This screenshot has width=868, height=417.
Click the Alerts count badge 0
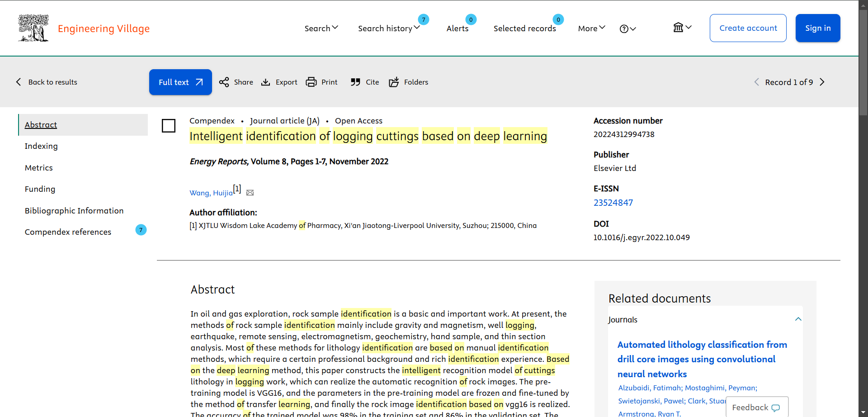coord(471,19)
